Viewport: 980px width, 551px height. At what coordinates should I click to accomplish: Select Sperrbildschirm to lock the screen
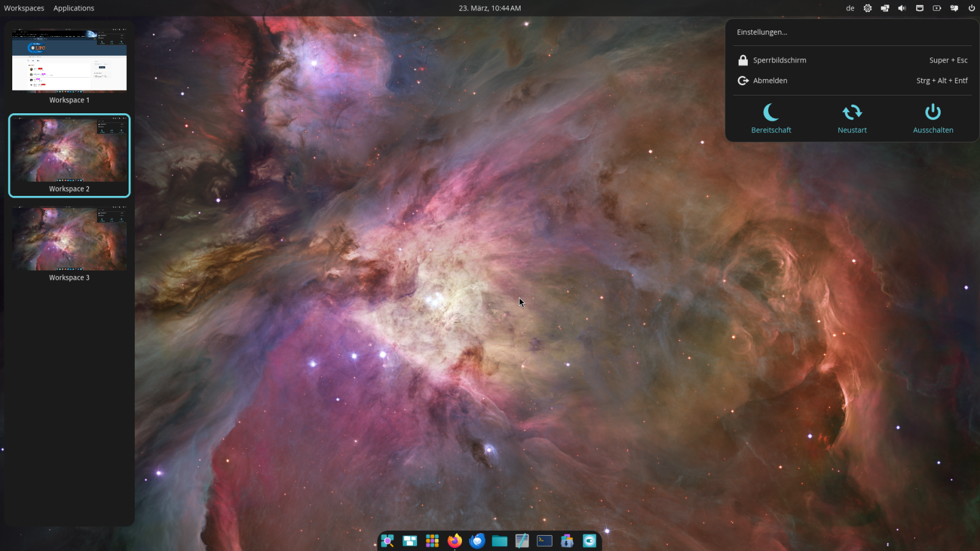click(x=779, y=60)
